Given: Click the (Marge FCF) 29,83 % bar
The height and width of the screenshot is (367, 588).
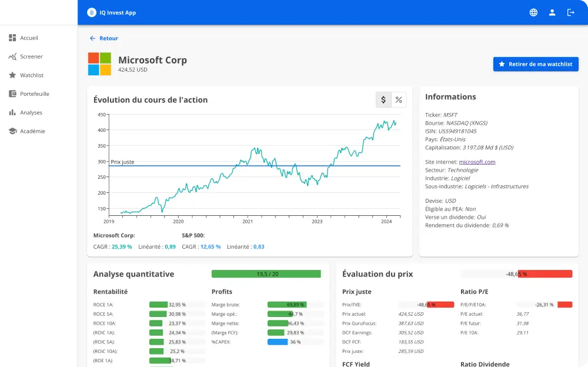Looking at the screenshot, I should (x=295, y=332).
